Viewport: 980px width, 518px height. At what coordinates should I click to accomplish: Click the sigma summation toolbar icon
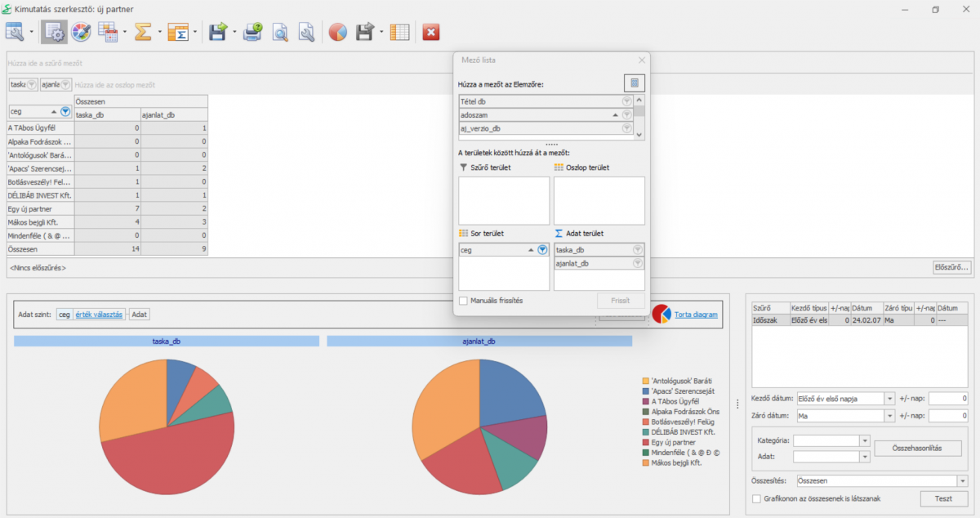pyautogui.click(x=143, y=33)
